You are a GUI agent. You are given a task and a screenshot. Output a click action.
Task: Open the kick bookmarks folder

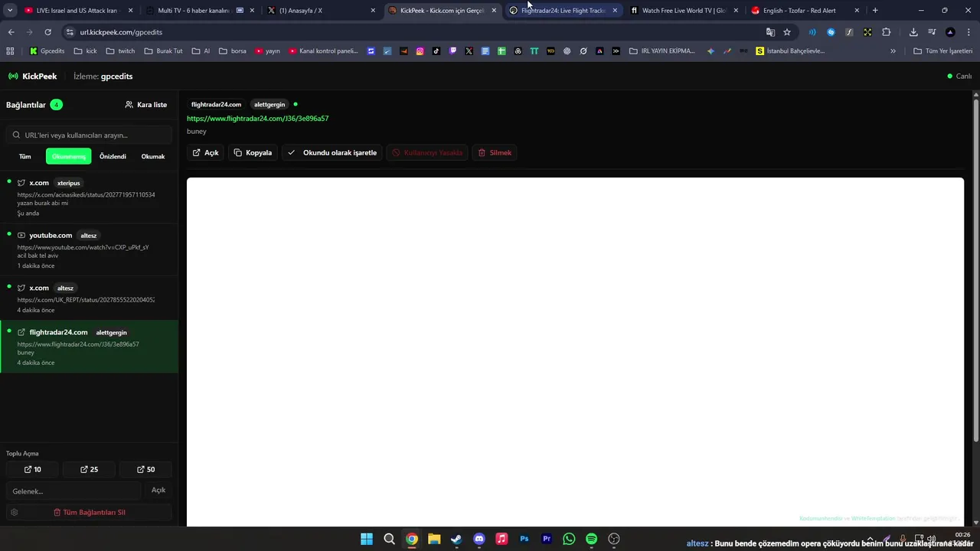[x=86, y=51]
